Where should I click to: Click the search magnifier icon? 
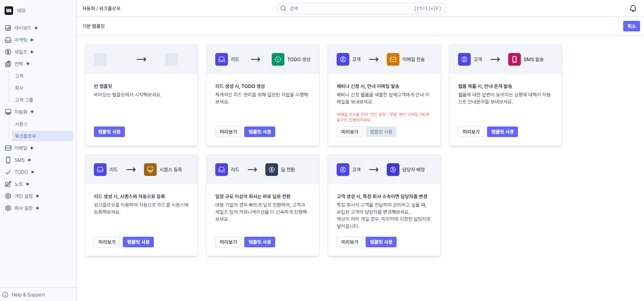(x=283, y=8)
